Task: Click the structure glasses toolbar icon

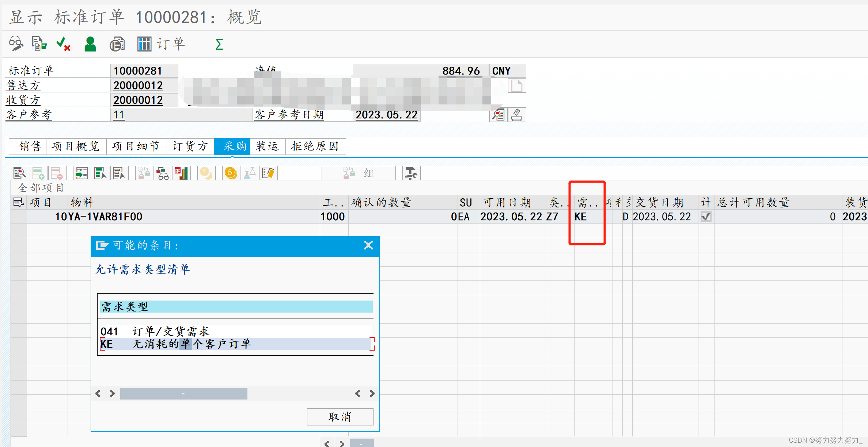Action: 163,173
